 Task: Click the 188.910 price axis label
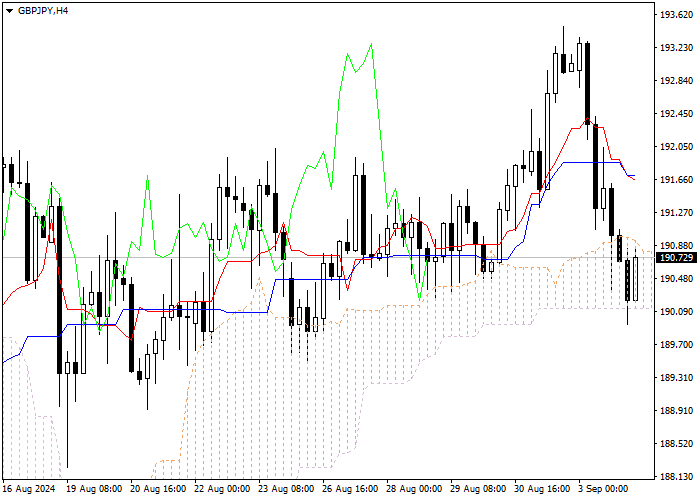coord(676,411)
